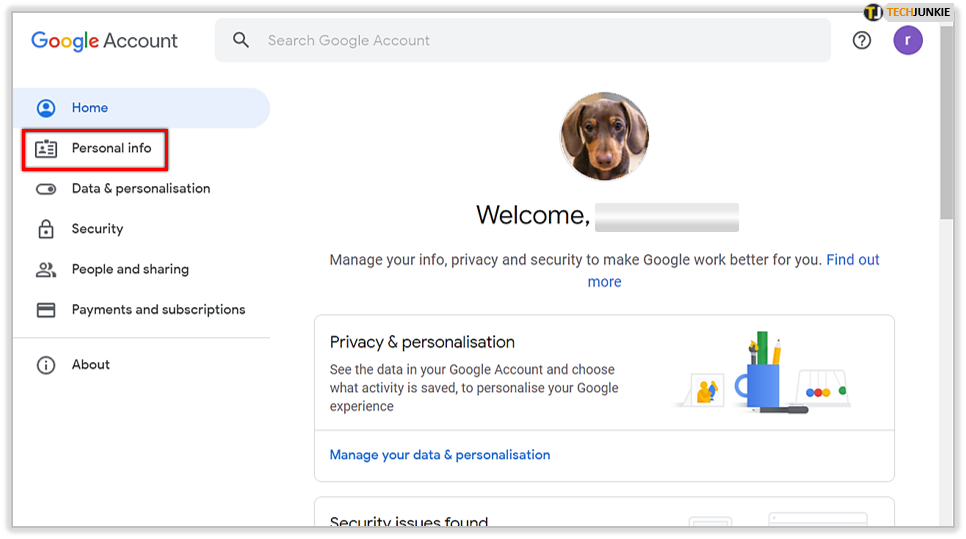Open 'Manage your data & personalisation' link
The image size is (966, 539).
click(440, 455)
